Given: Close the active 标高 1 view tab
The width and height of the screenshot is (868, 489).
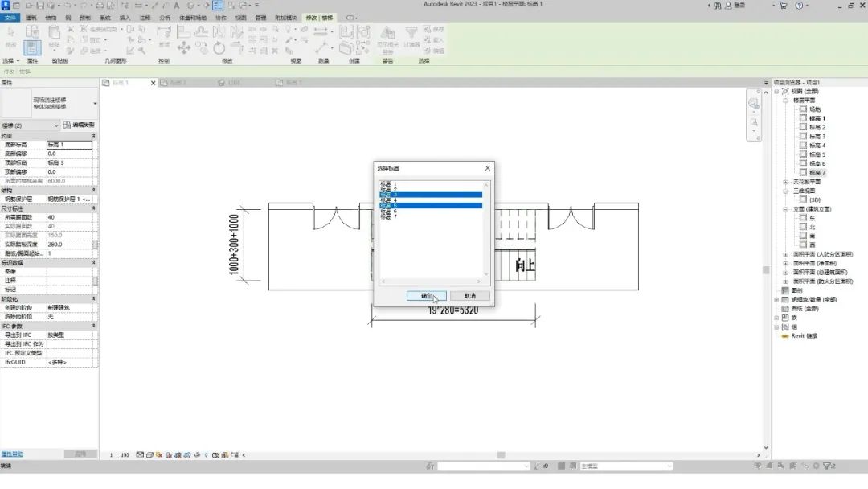Looking at the screenshot, I should click(154, 83).
